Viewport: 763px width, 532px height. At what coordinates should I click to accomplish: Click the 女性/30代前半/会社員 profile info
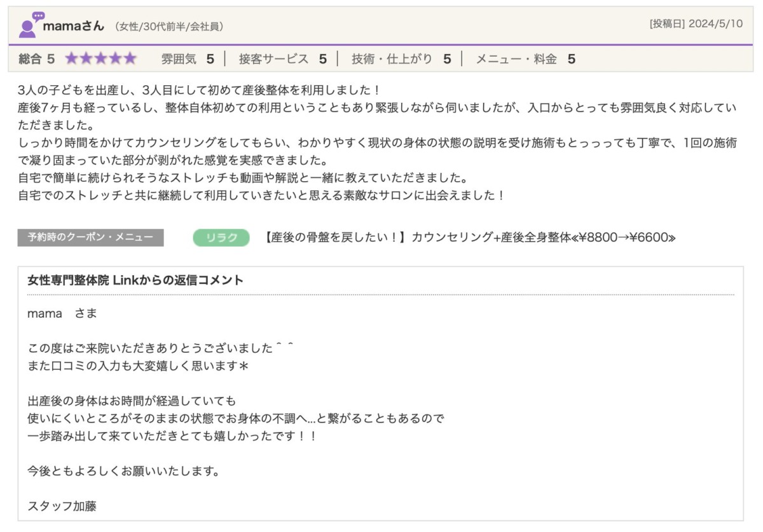[169, 27]
